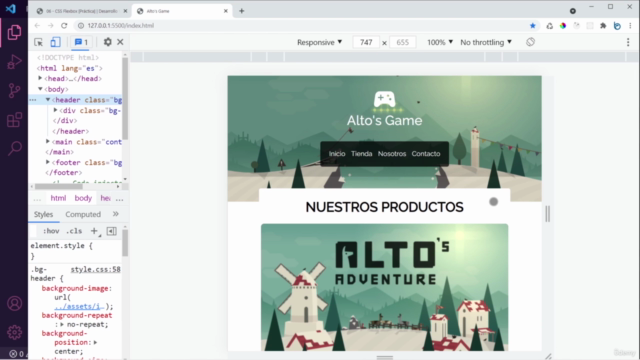The height and width of the screenshot is (360, 640).
Task: Click new style rule plus icon
Action: tap(94, 231)
